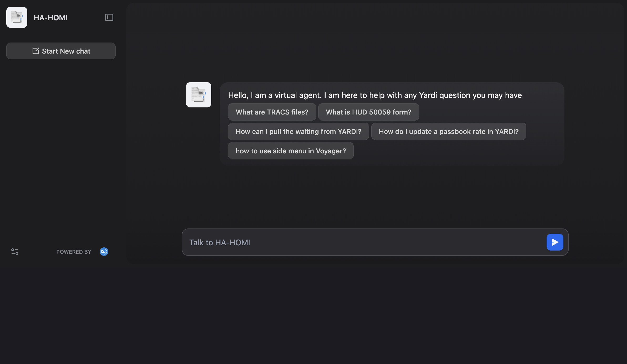Viewport: 627px width, 364px height.
Task: Choose the "What is HUD 50059 form?" suggestion
Action: pyautogui.click(x=368, y=112)
